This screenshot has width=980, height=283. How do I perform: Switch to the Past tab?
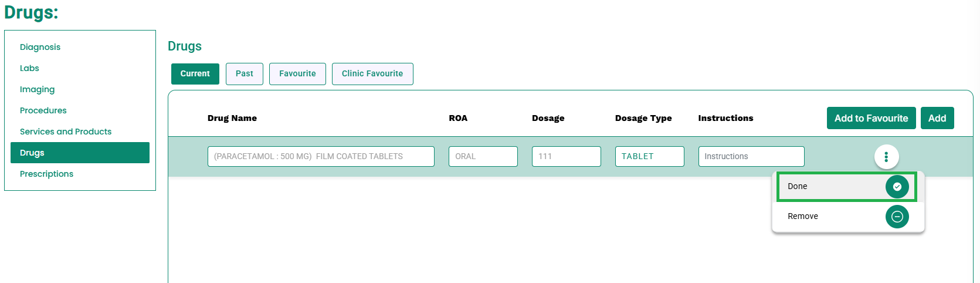tap(245, 74)
